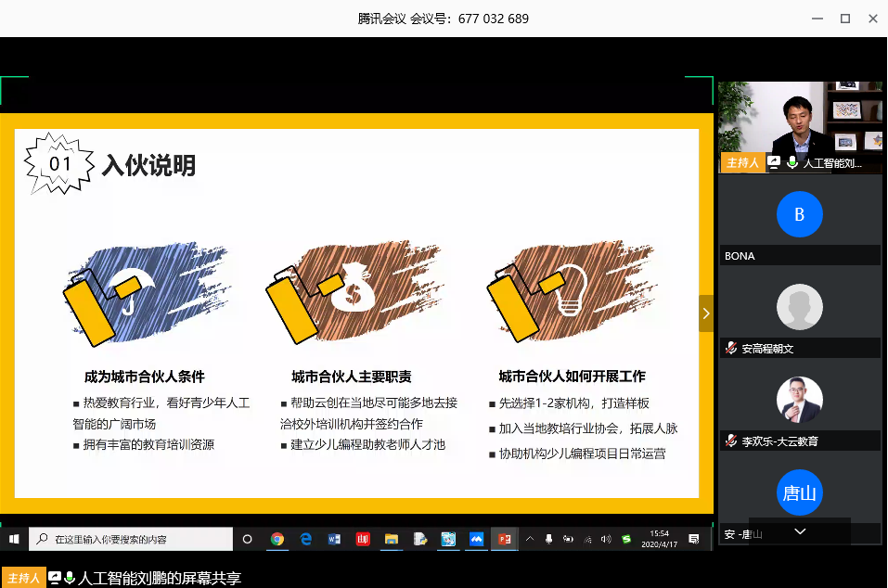Collapse the participant panel with the side arrow
Viewport: 888px width, 588px height.
tap(705, 313)
